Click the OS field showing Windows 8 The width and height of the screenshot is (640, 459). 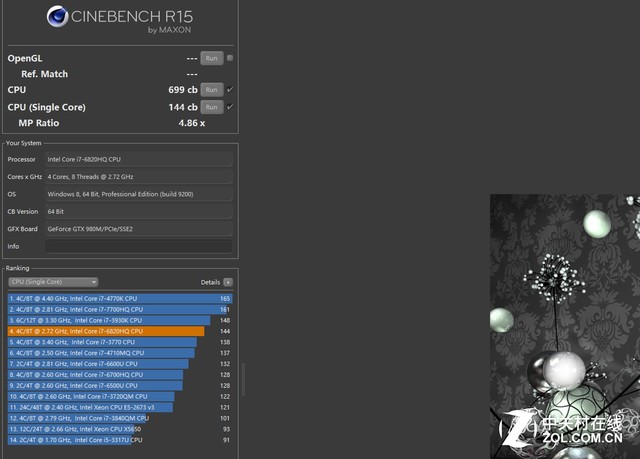click(x=139, y=194)
